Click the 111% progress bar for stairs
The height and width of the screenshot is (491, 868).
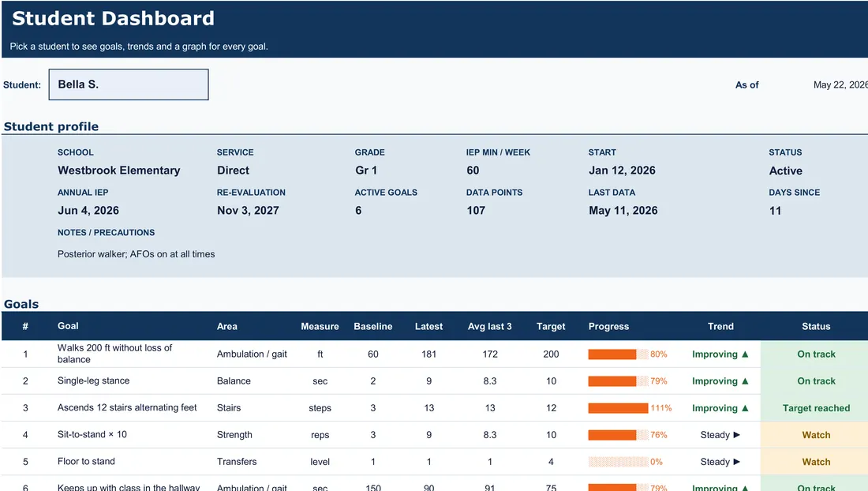pos(618,408)
